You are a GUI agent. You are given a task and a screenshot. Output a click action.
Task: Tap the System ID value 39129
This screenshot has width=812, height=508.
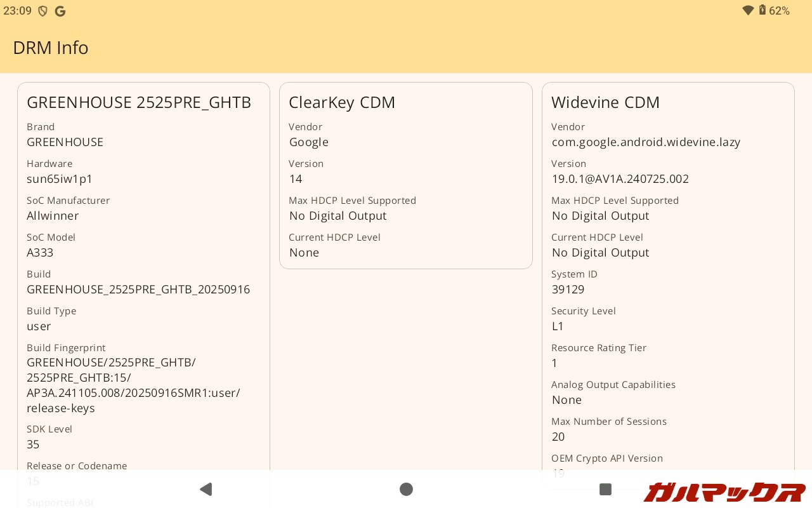[x=568, y=289]
